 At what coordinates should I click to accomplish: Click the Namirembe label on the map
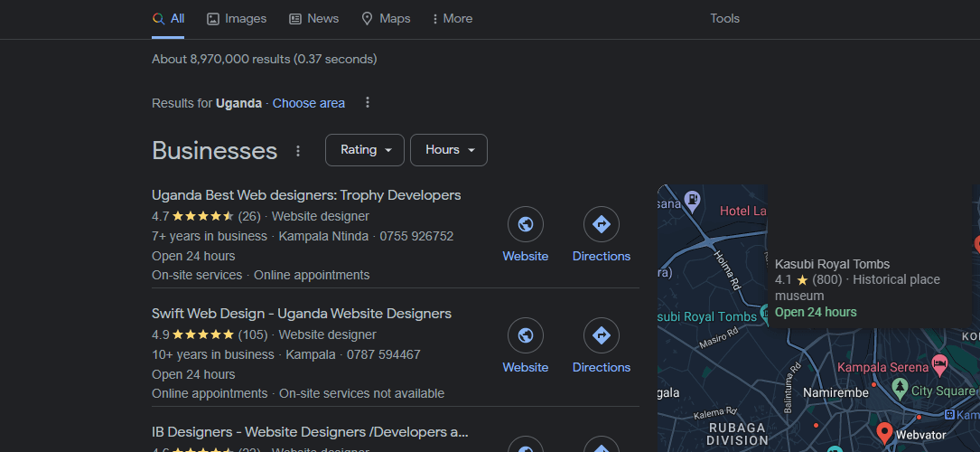tap(835, 393)
